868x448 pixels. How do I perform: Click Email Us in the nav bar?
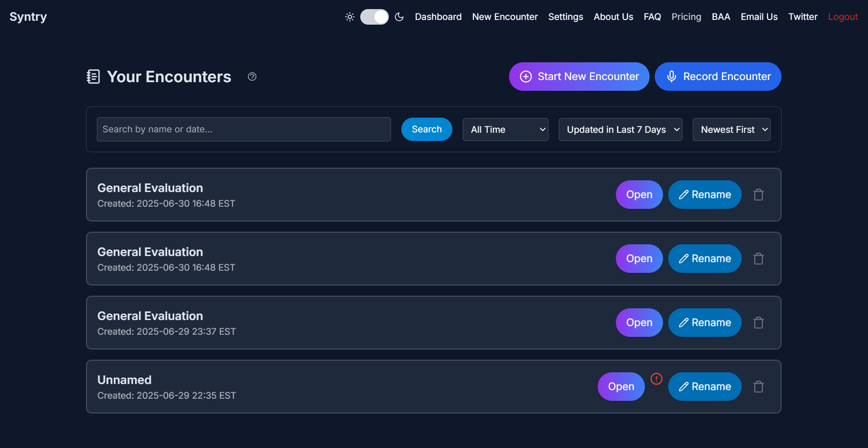point(759,17)
